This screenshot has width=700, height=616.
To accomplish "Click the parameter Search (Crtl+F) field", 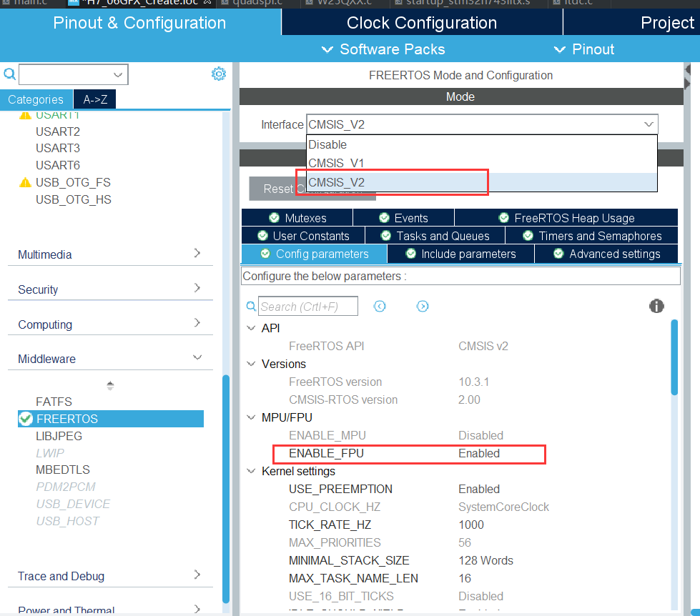I will point(308,307).
